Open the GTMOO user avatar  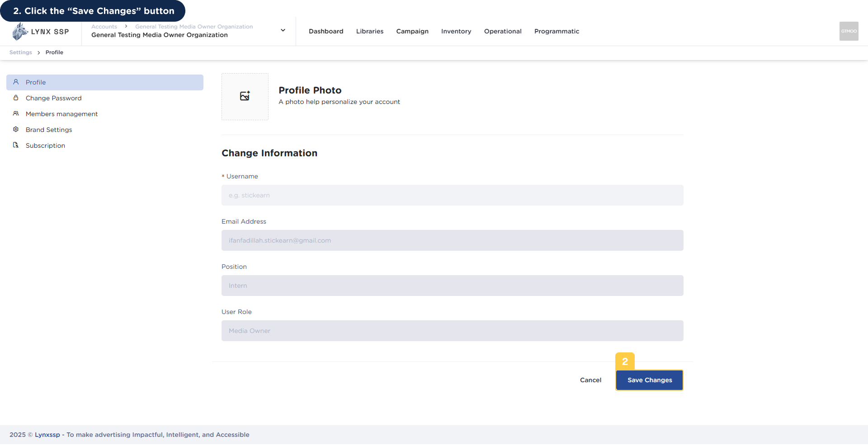click(x=849, y=31)
